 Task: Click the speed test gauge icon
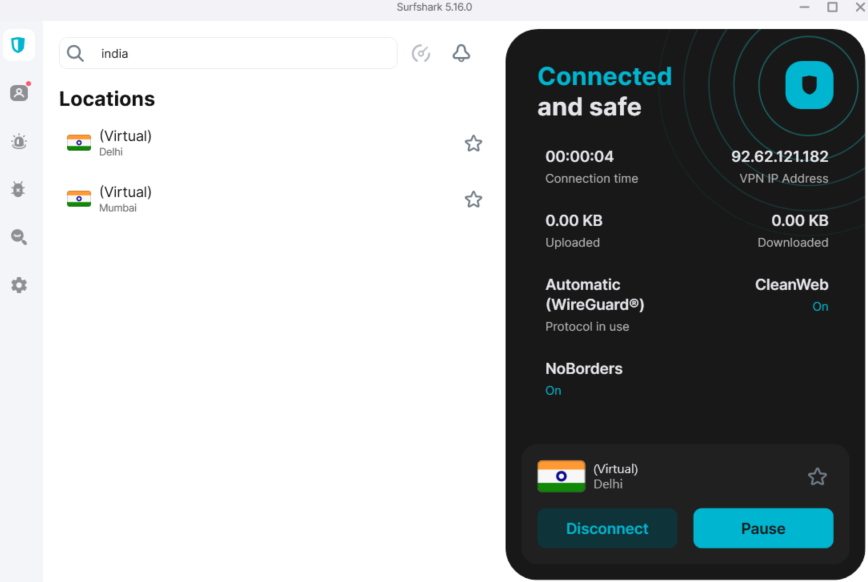[x=421, y=53]
